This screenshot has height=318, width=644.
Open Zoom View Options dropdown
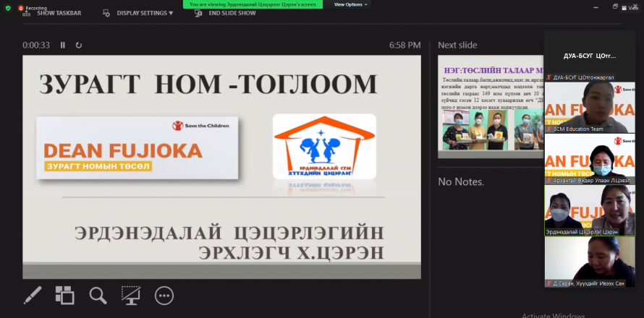350,4
